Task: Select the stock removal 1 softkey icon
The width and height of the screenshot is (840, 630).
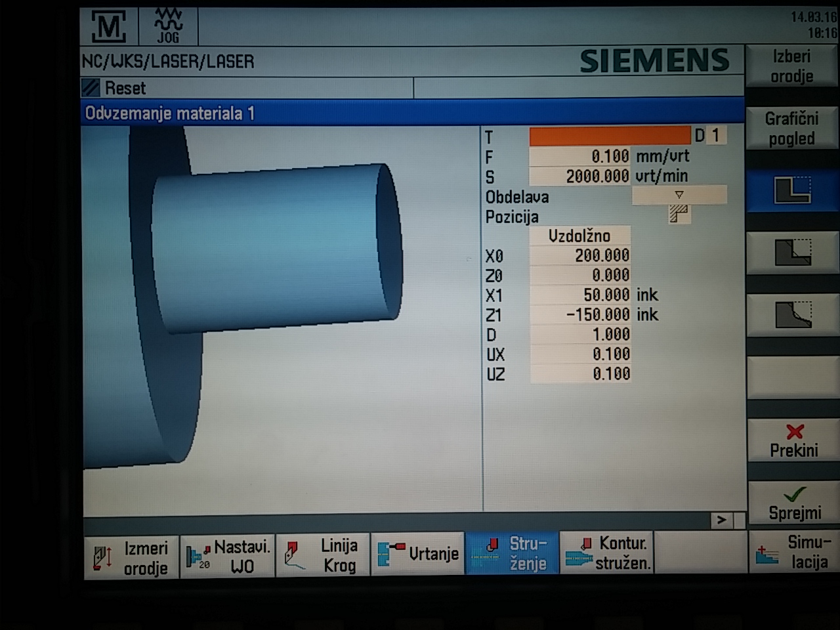Action: (x=792, y=192)
